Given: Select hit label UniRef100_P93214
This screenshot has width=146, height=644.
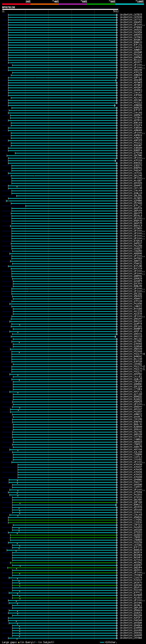Looking at the screenshot, I should [x=131, y=55].
